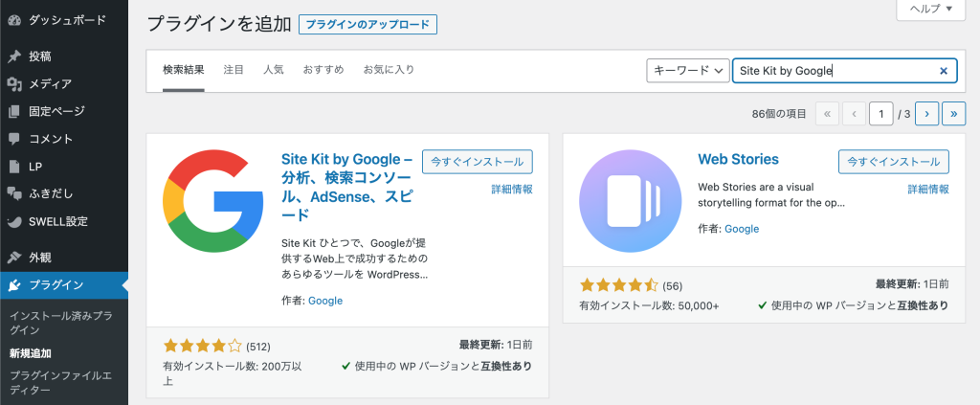
Task: Switch to the 注目 tab
Action: (234, 70)
